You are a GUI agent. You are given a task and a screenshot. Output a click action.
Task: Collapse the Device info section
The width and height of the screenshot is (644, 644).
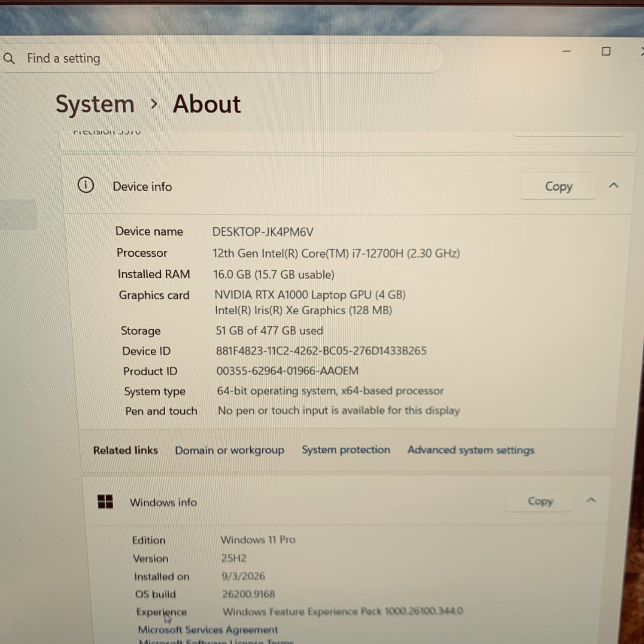[614, 185]
